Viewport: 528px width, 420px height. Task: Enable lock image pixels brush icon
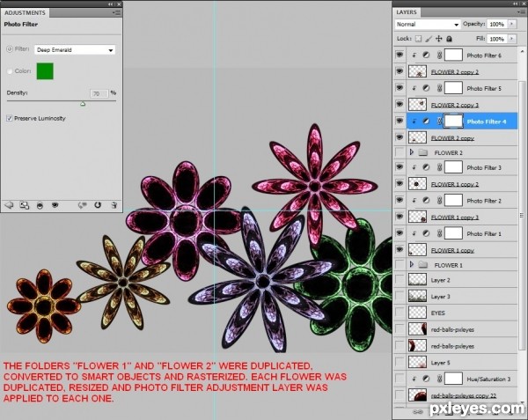pyautogui.click(x=429, y=39)
